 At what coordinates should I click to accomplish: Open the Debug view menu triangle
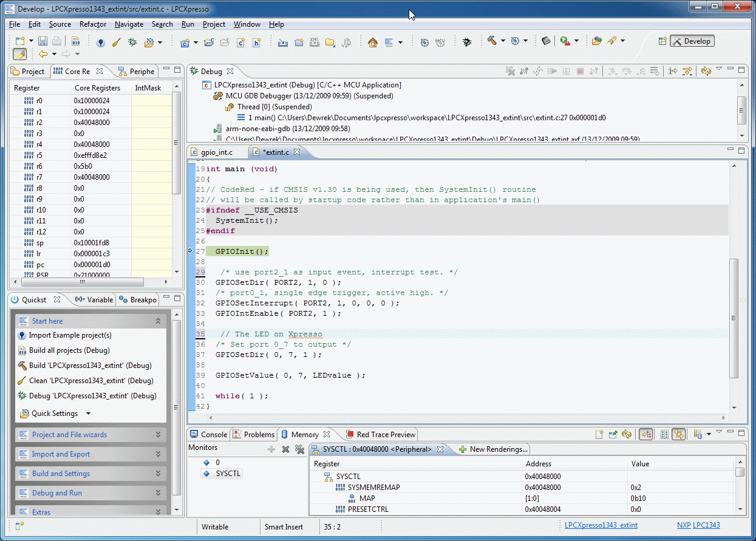click(719, 69)
